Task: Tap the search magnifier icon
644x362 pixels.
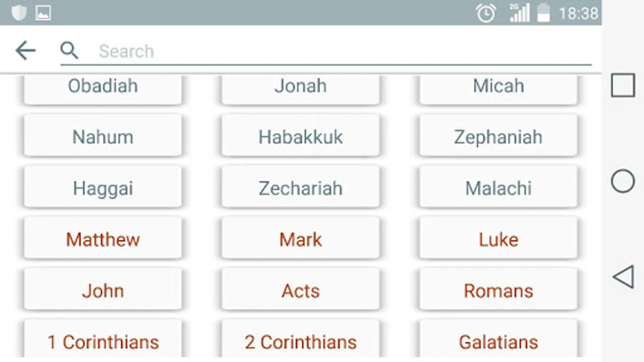Action: [x=69, y=51]
